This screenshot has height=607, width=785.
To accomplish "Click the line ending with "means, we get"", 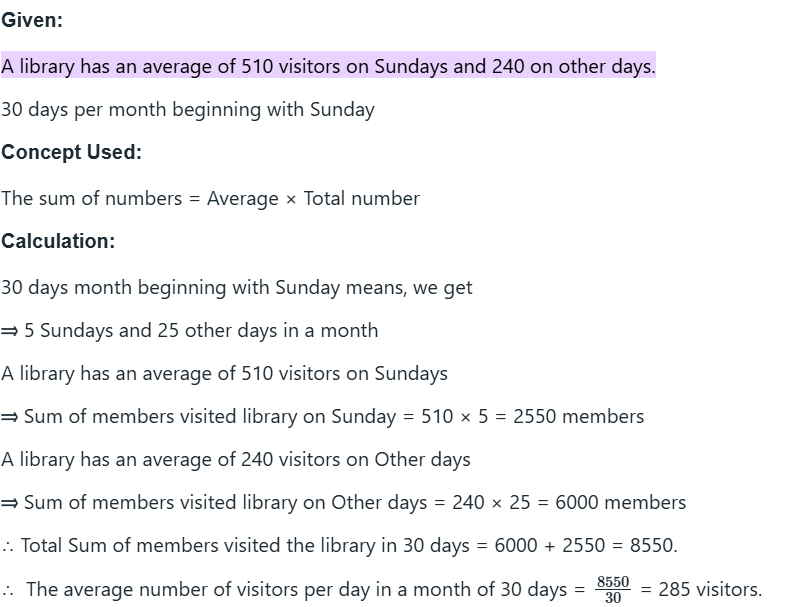I will click(x=236, y=288).
